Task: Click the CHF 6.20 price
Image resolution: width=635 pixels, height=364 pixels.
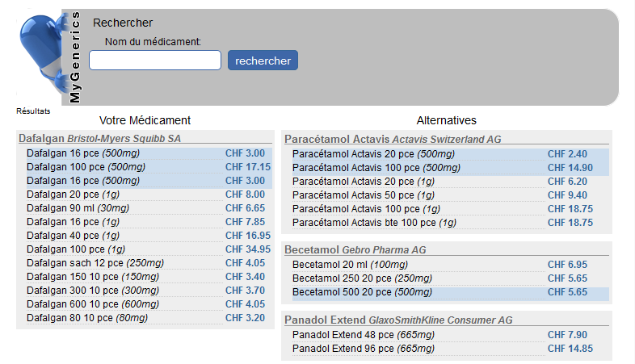Action: pyautogui.click(x=567, y=182)
